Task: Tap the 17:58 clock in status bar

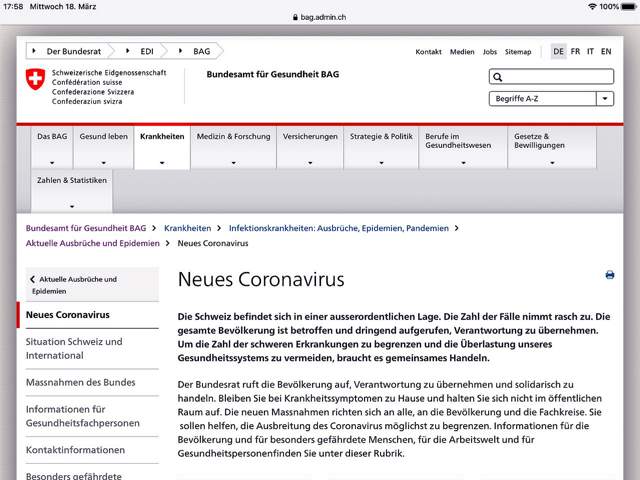Action: pyautogui.click(x=13, y=7)
